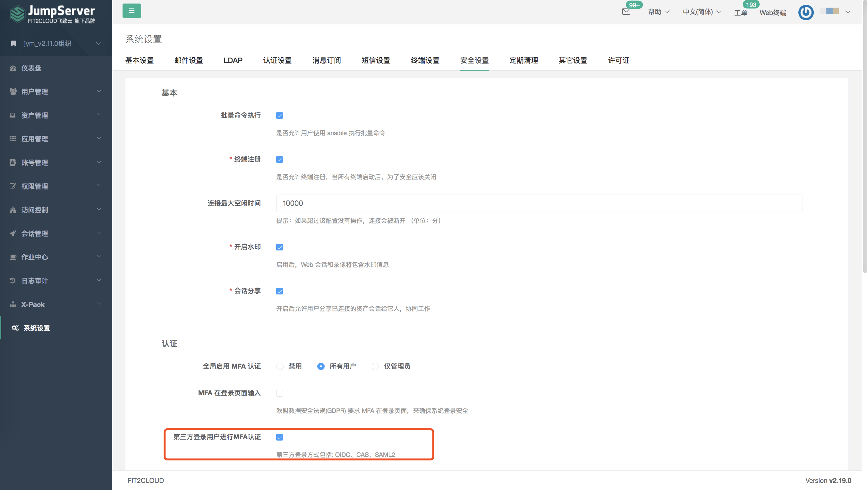Click the 连接最大空闲时间 input field

[x=539, y=203]
